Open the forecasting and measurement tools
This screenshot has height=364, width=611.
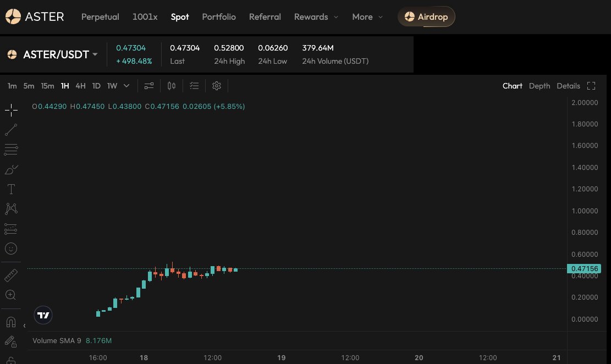point(11,229)
